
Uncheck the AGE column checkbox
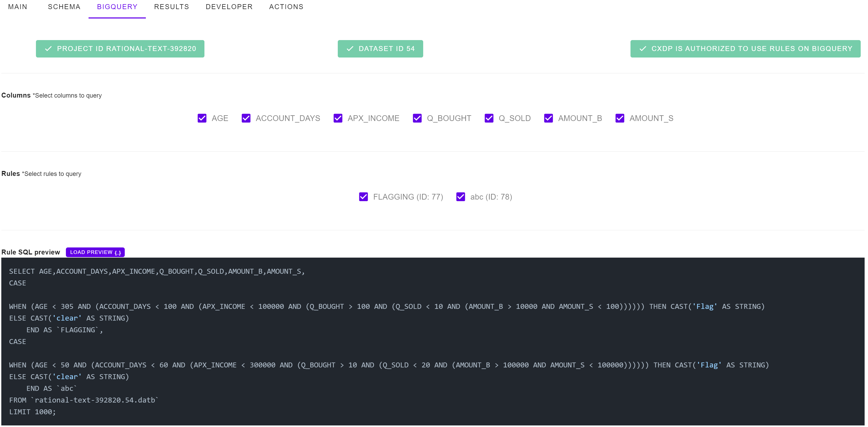pyautogui.click(x=202, y=118)
